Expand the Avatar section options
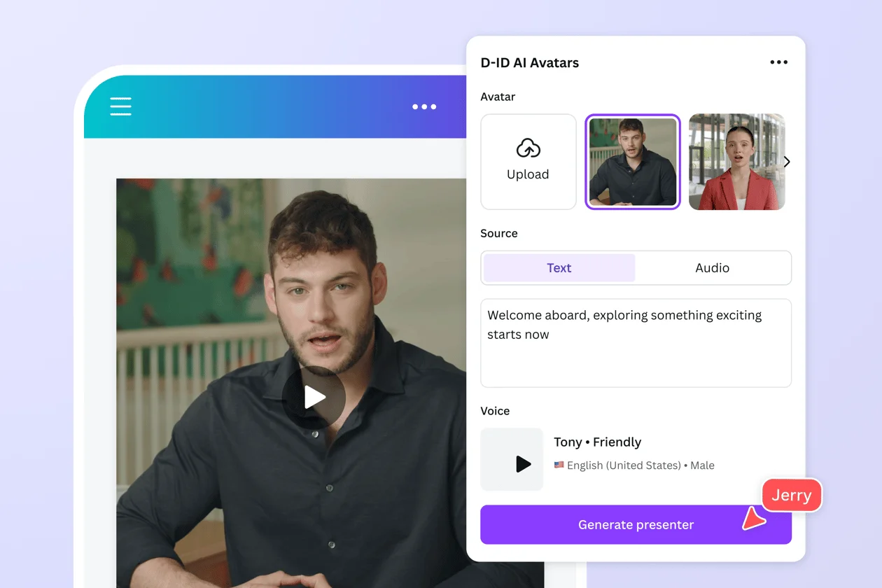The width and height of the screenshot is (882, 588). [x=787, y=162]
